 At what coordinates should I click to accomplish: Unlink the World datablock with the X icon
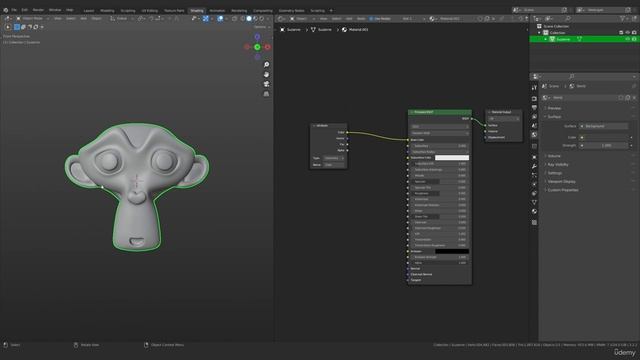634,98
